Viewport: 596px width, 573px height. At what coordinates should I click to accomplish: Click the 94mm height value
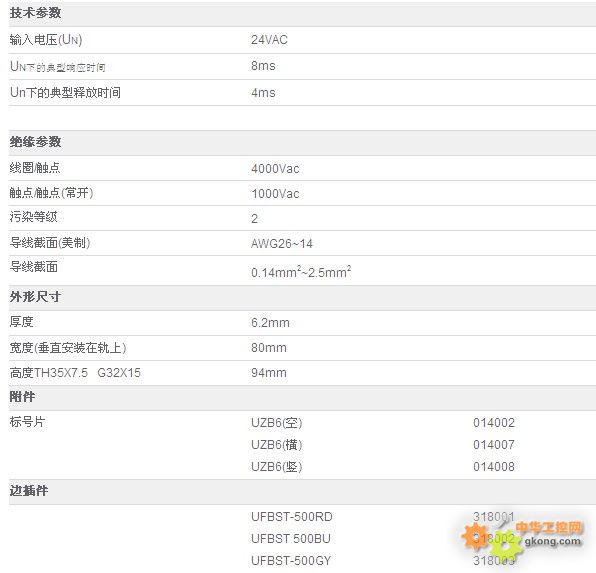tap(269, 373)
